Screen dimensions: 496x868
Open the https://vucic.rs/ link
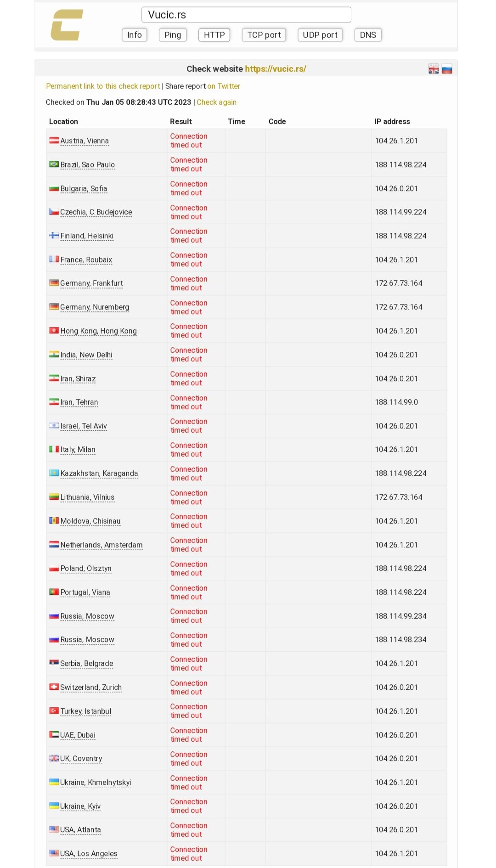(x=276, y=69)
